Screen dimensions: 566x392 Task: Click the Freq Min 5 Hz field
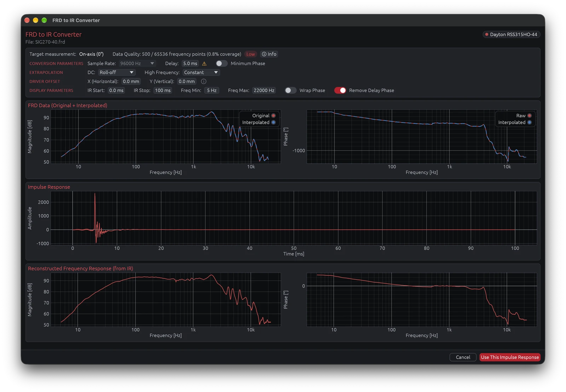[212, 90]
